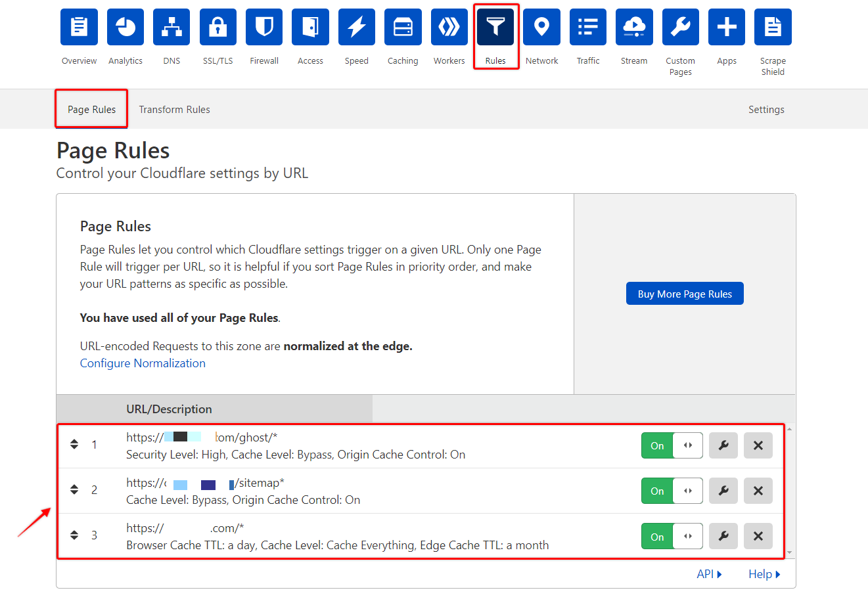
Task: Open the Custom Pages wrench icon
Action: click(681, 27)
